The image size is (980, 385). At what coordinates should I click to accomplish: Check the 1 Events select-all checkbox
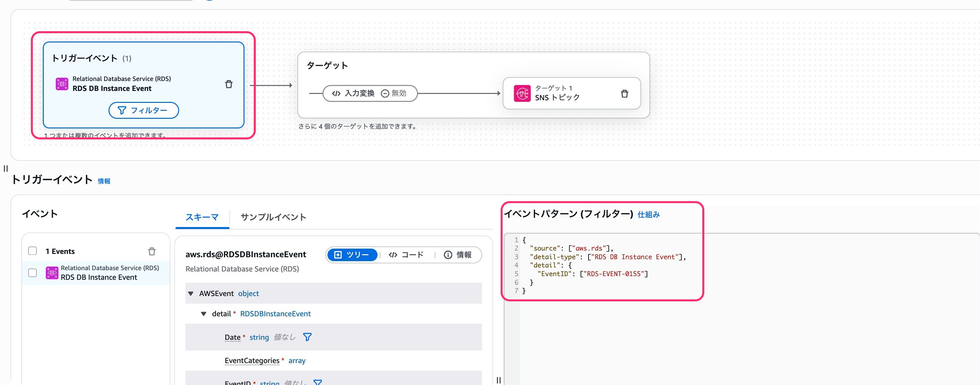pos(33,251)
